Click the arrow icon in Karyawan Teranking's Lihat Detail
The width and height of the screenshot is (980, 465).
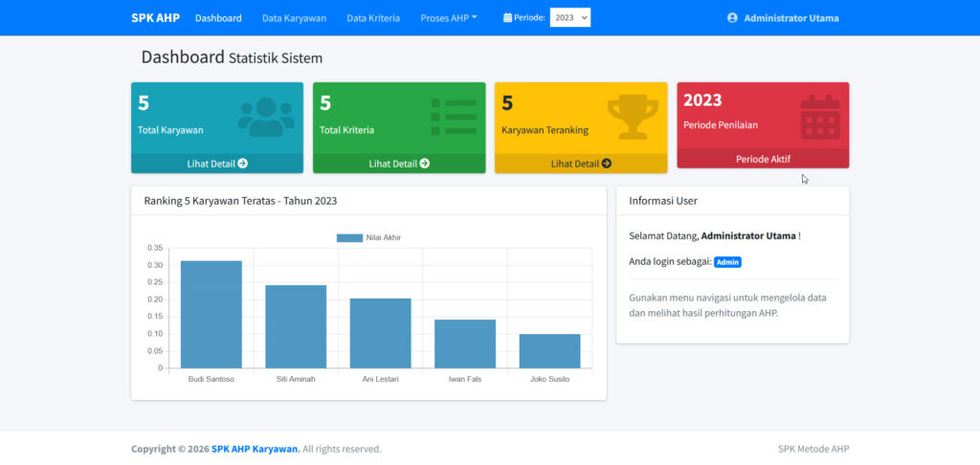click(x=607, y=164)
